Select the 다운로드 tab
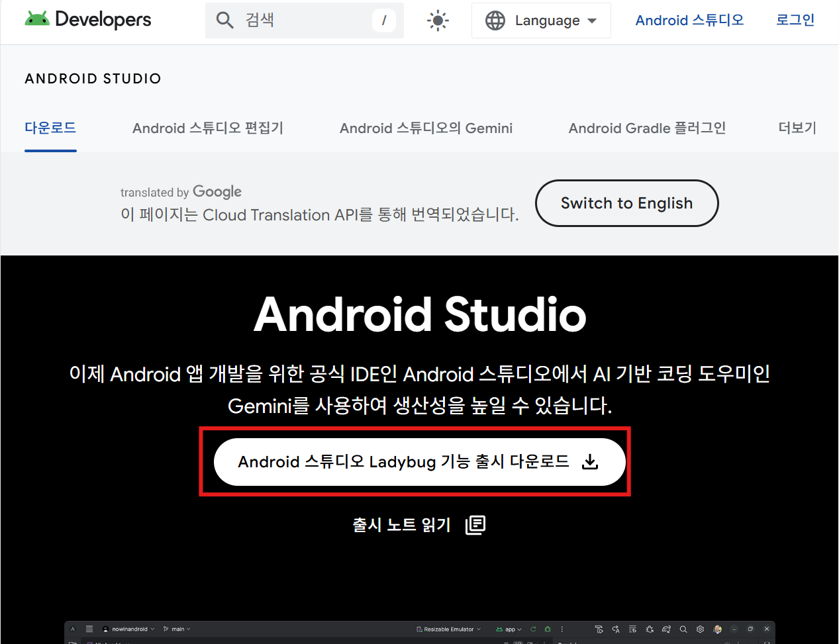The width and height of the screenshot is (839, 644). tap(50, 128)
